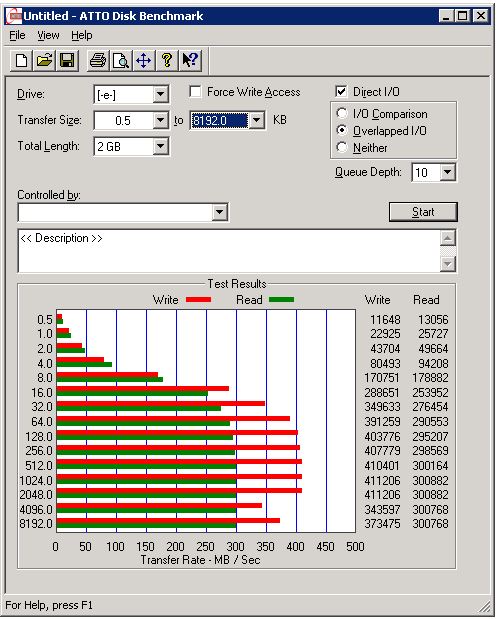This screenshot has height=619, width=497.
Task: Select the Overlapped I/O radio button
Action: point(342,130)
